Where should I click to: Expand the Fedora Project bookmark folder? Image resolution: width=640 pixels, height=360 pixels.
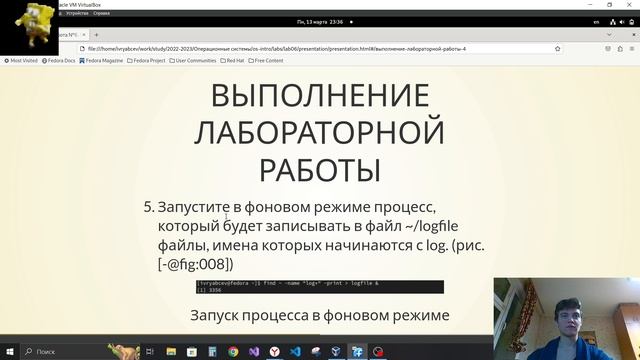pos(146,60)
